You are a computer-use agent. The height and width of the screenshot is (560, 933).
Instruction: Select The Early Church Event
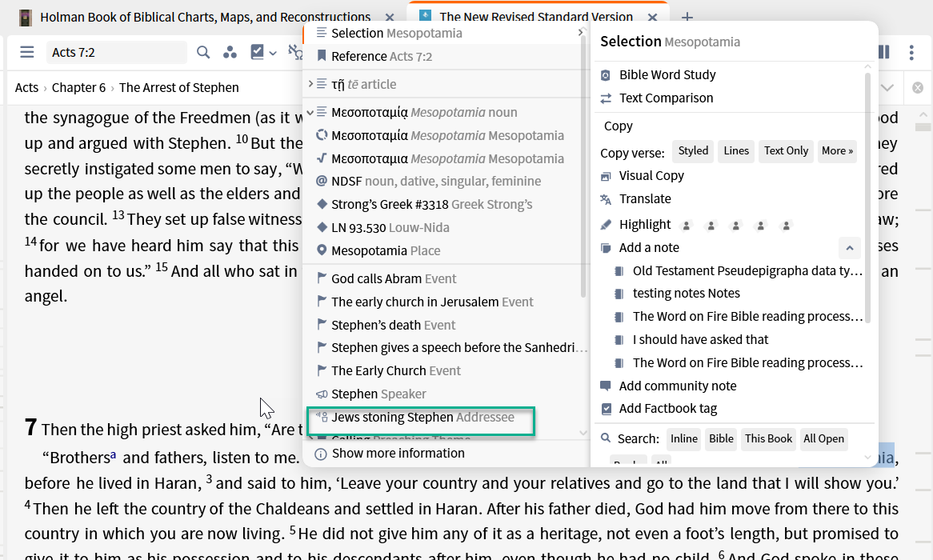(x=445, y=370)
